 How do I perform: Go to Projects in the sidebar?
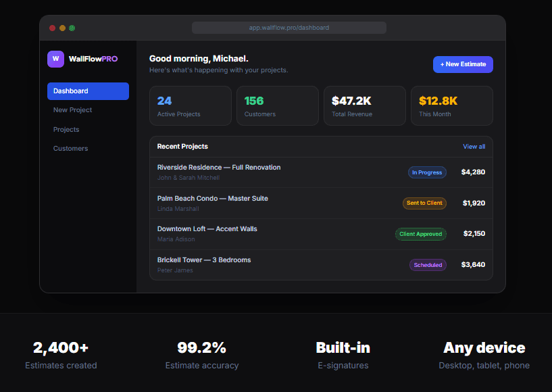click(66, 129)
